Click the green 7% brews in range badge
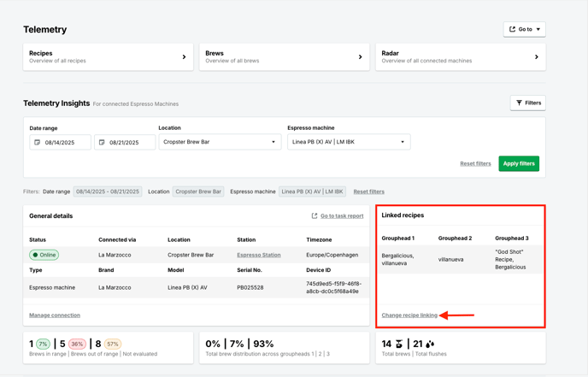 (43, 344)
